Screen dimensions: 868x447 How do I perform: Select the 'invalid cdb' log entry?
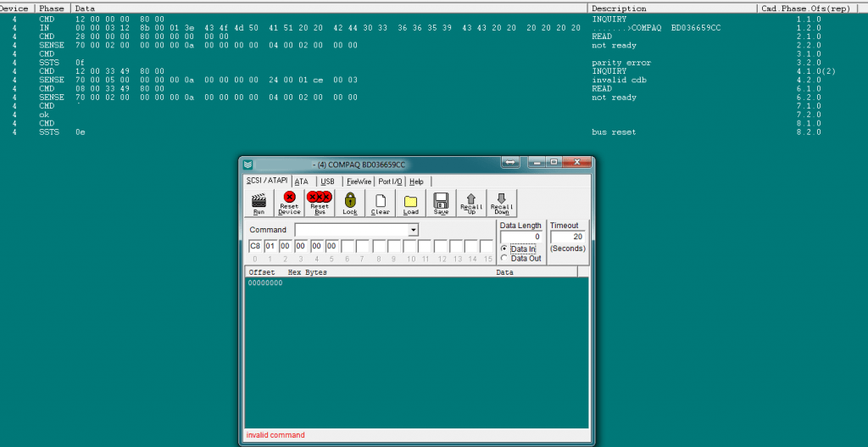(x=619, y=80)
